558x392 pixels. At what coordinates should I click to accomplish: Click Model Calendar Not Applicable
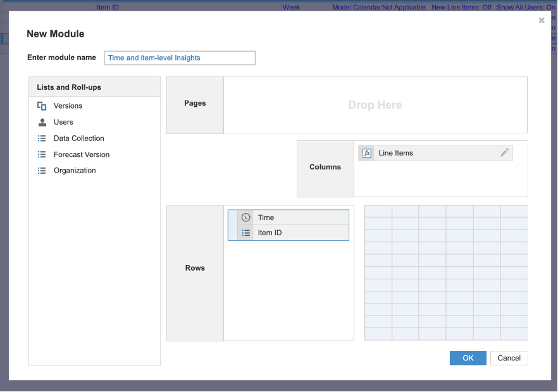(378, 7)
